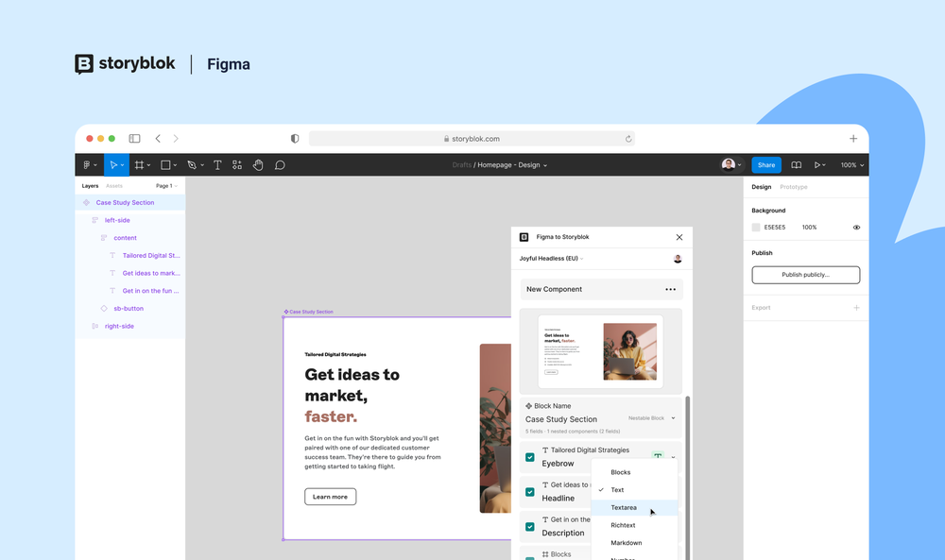
Task: Click the sb-button component icon in layers
Action: point(104,308)
